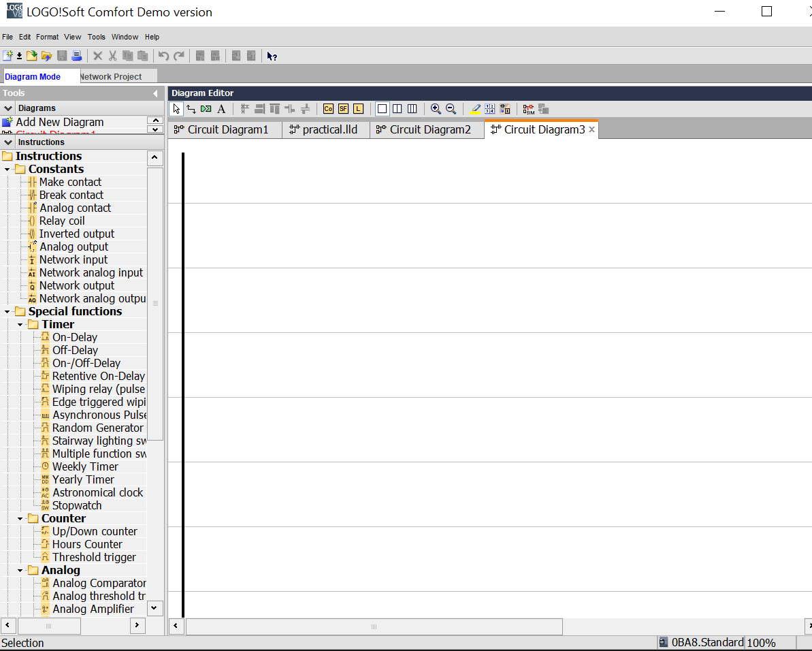Collapse the Instructions section chevron
Viewport: 812px width, 651px height.
point(7,142)
